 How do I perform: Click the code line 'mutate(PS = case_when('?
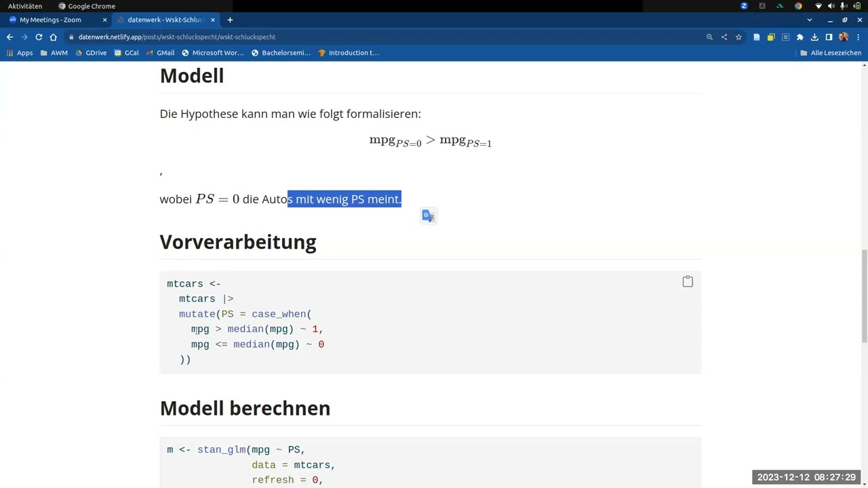click(x=245, y=314)
